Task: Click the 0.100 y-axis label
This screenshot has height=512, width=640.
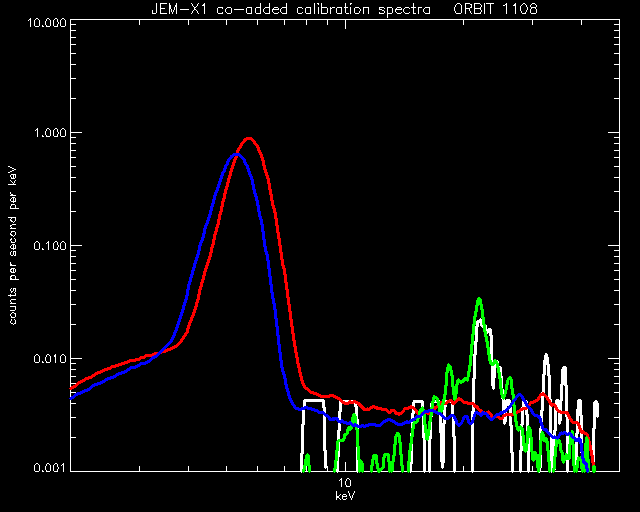Action: pos(51,246)
